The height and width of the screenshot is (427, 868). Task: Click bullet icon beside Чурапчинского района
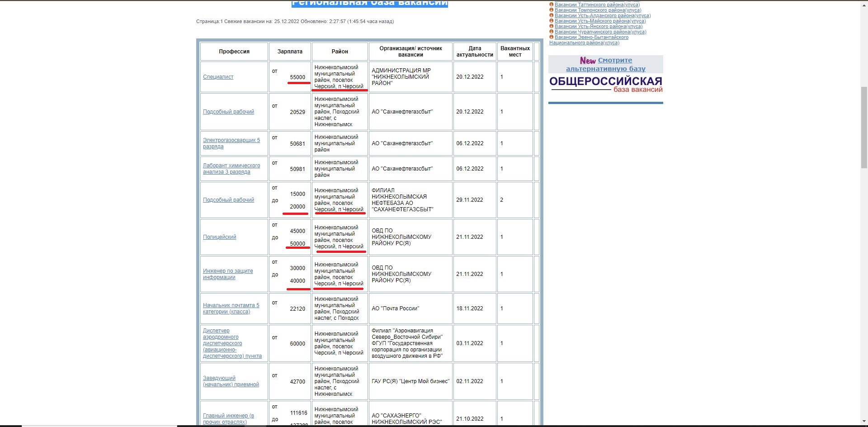[x=552, y=32]
